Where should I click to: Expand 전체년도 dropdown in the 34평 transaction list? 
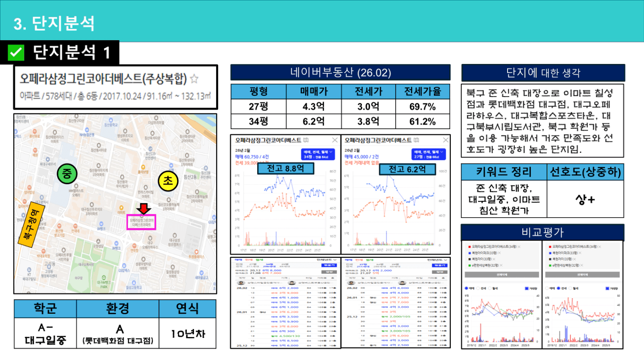click(x=327, y=260)
